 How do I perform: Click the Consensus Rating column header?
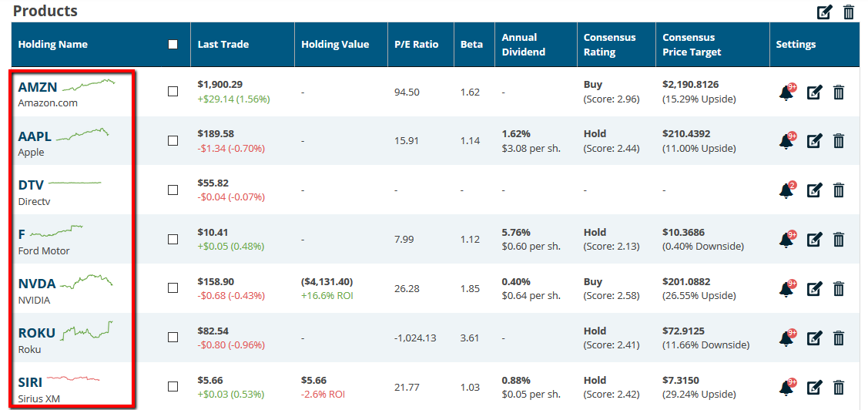609,45
